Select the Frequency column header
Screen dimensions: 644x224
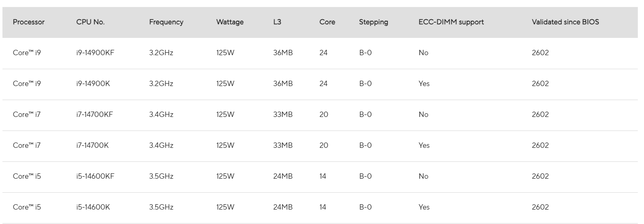[166, 22]
